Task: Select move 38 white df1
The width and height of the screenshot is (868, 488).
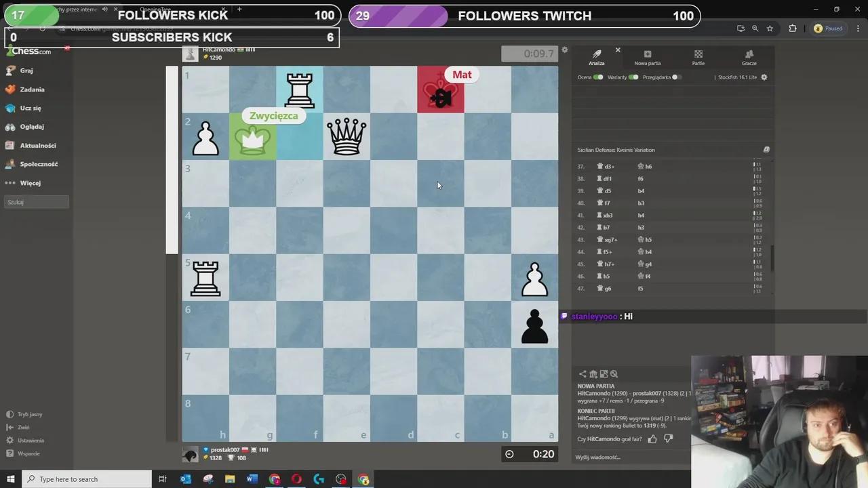Action: pos(605,179)
